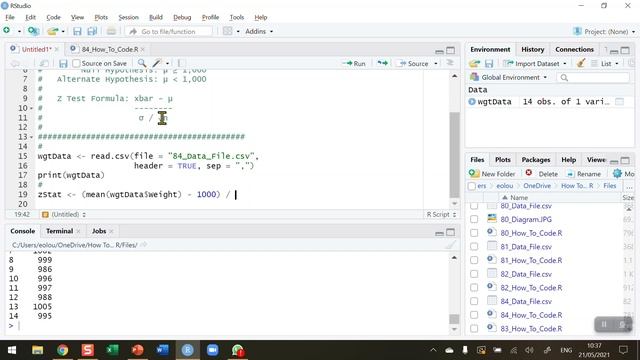Image resolution: width=640 pixels, height=360 pixels.
Task: Open R Script file type dropdown
Action: point(441,214)
